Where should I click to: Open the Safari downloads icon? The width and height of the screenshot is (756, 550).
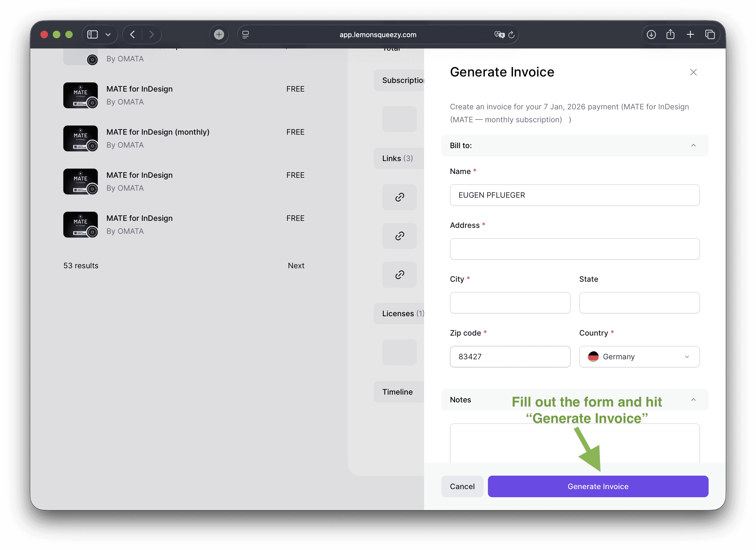click(x=651, y=34)
